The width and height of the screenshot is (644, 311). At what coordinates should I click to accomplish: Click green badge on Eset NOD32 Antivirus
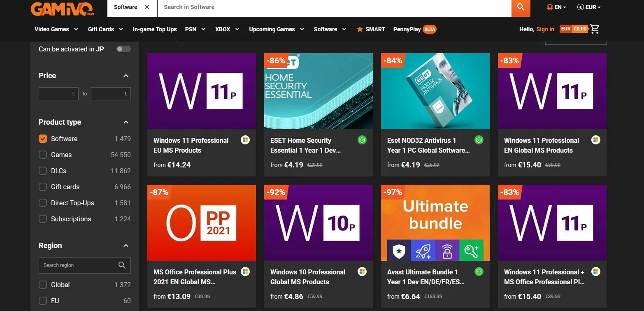[x=479, y=140]
